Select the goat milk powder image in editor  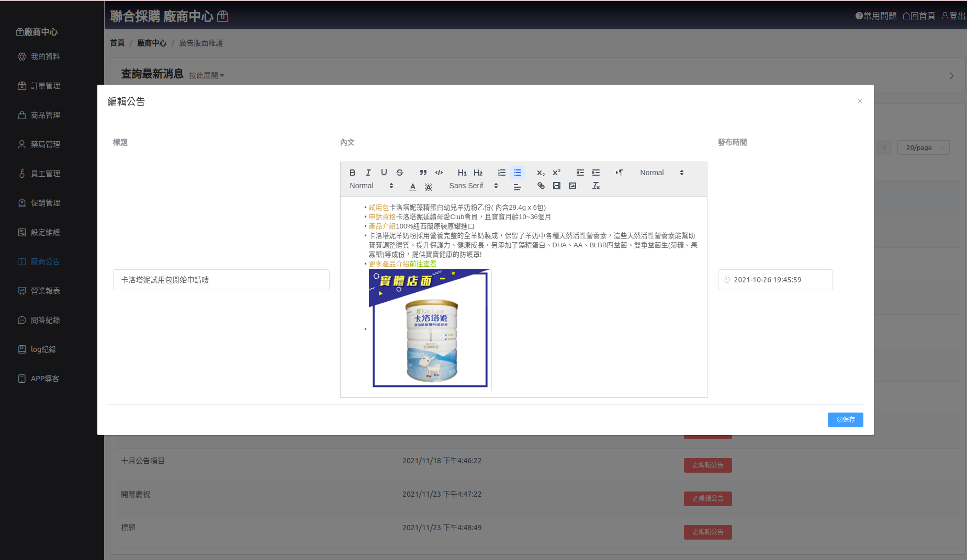pyautogui.click(x=430, y=329)
